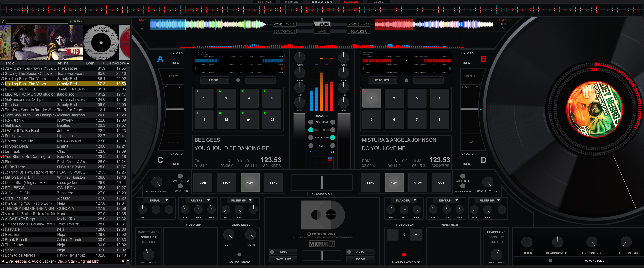Select WAVE2 for the left waveform
The image size is (644, 268).
(x=291, y=24)
